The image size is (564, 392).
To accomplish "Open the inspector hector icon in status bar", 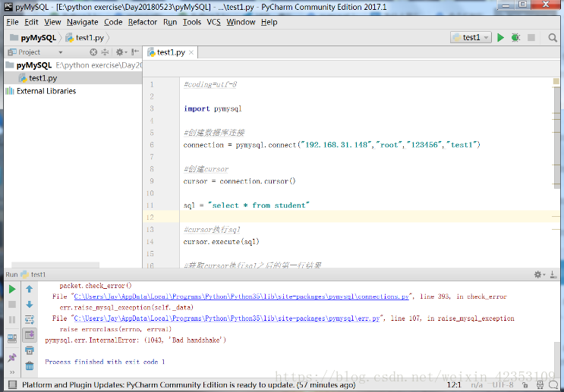I will pyautogui.click(x=540, y=385).
